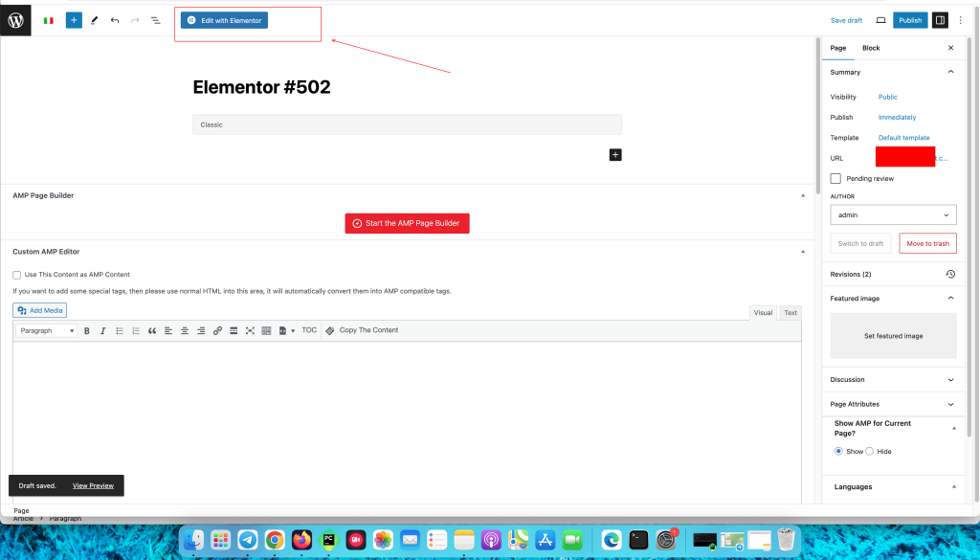Open the Document Overview list icon

(x=156, y=20)
